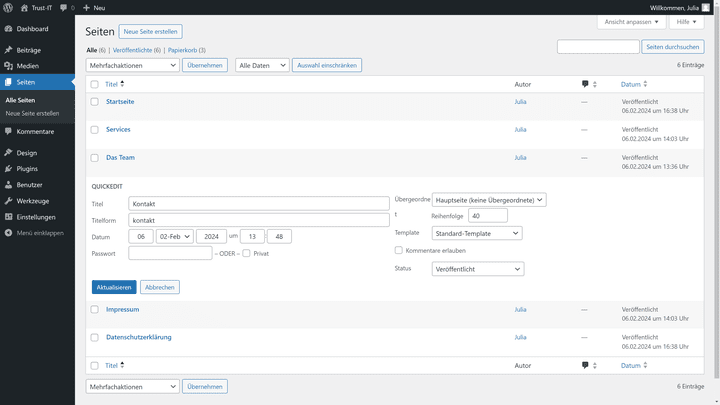
Task: Collapse the menu with Menü einklappen icon
Action: click(x=8, y=233)
